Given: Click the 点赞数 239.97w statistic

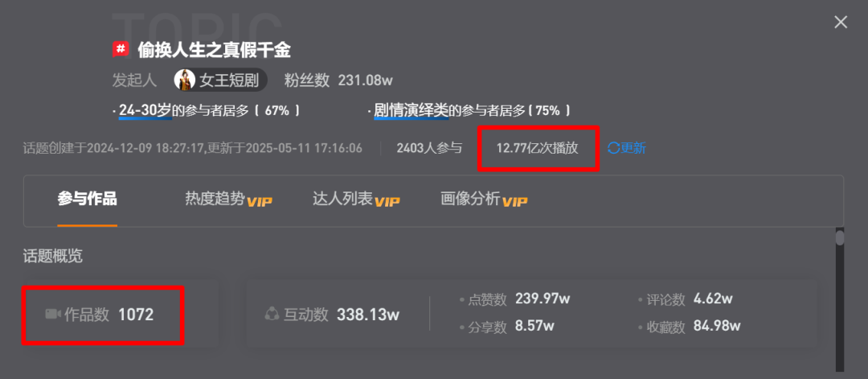Looking at the screenshot, I should [x=515, y=299].
